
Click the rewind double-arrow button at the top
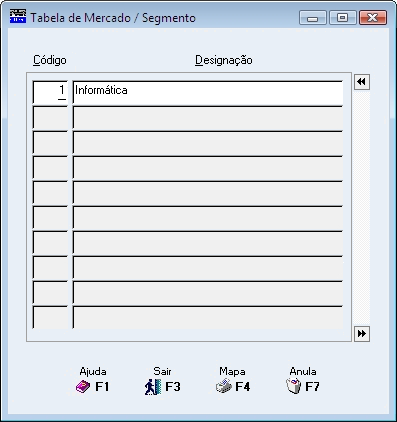362,82
